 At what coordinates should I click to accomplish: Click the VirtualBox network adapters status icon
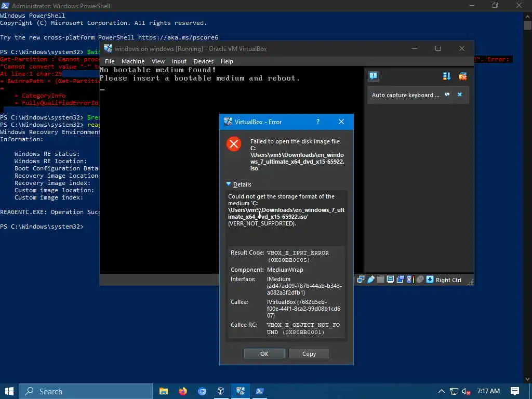(x=361, y=280)
